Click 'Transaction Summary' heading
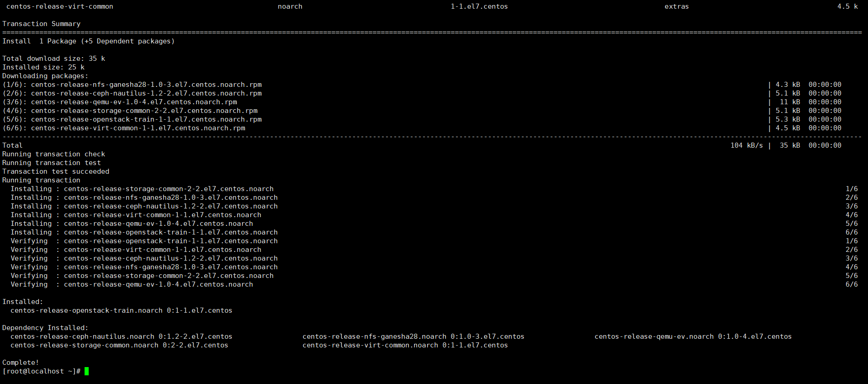868x384 pixels. click(41, 24)
